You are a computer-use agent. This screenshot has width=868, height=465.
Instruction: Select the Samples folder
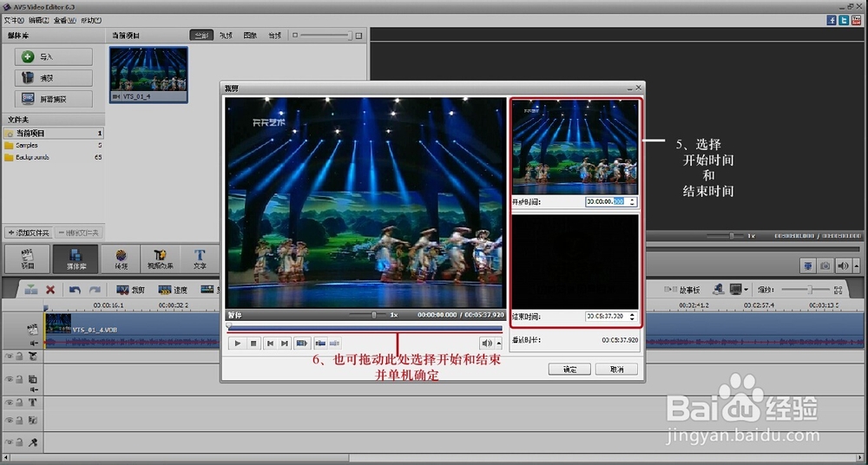(x=53, y=145)
